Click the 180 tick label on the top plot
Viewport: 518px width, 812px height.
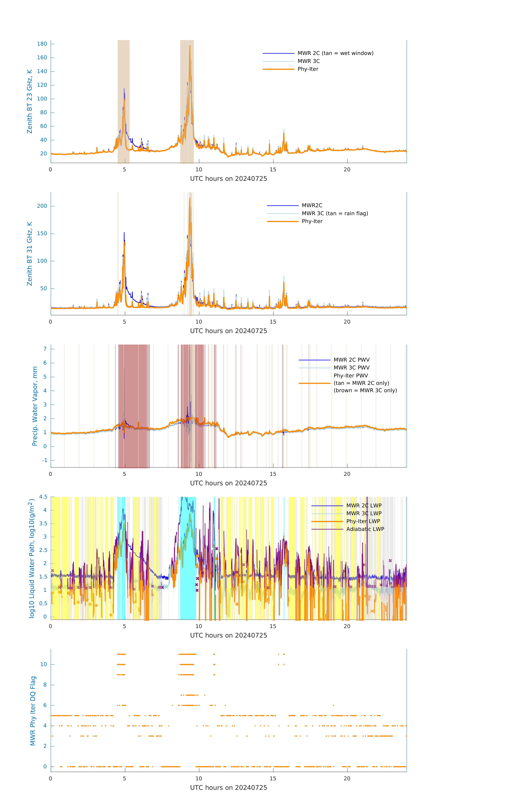(42, 44)
